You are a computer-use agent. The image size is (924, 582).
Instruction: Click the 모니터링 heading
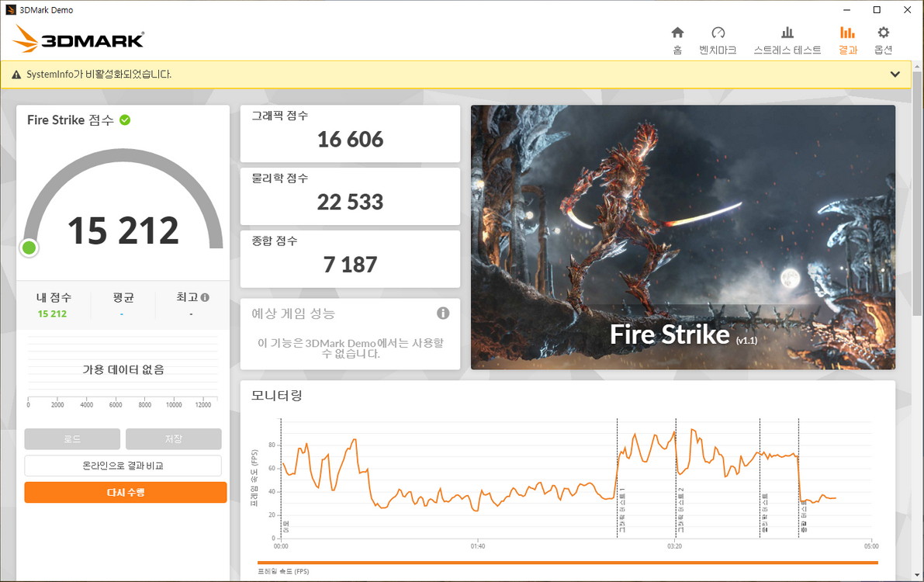pyautogui.click(x=277, y=395)
